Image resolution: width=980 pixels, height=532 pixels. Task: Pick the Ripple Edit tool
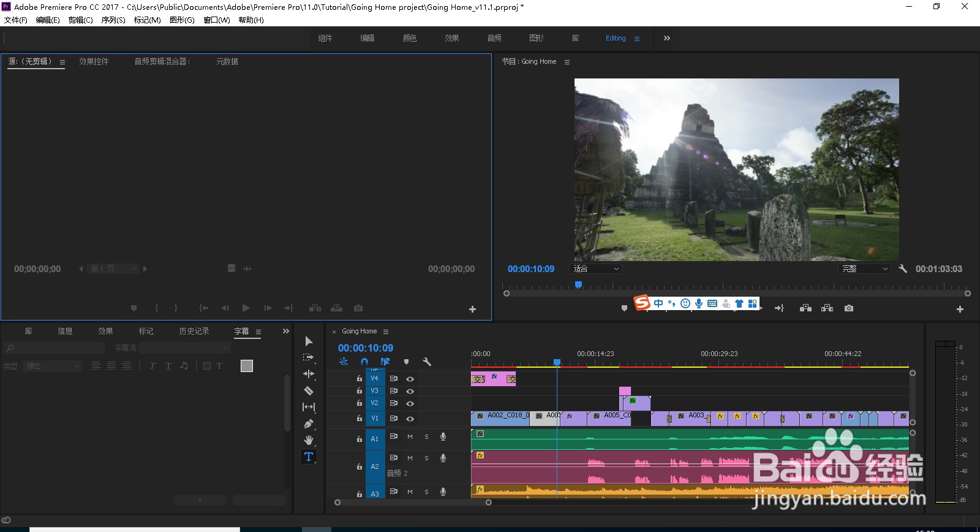pos(309,374)
